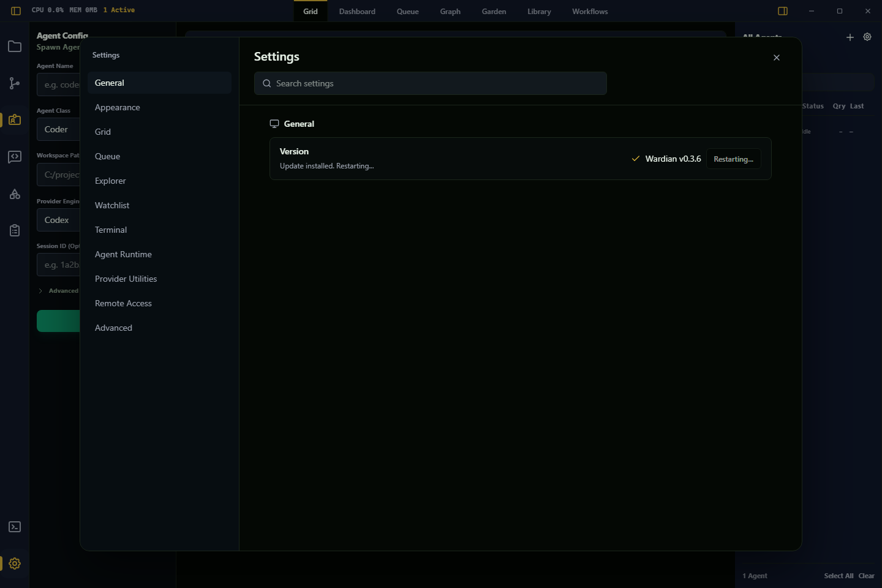The width and height of the screenshot is (882, 588).
Task: Open Queue settings category
Action: (159, 156)
